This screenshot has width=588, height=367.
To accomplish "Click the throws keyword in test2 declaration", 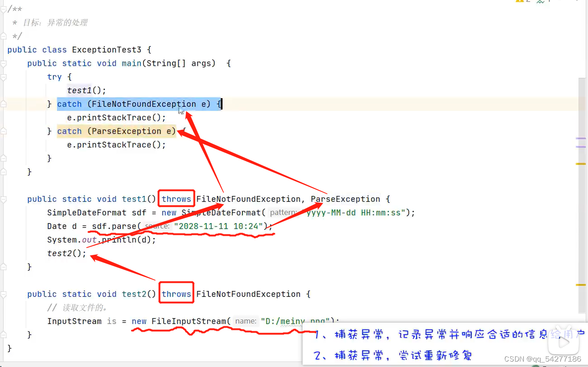I will 176,294.
